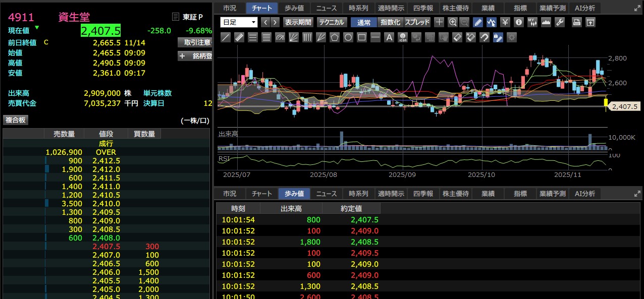Open 株主優待 tab in the lower panel
Viewport: 644px width, 299px height.
(456, 194)
